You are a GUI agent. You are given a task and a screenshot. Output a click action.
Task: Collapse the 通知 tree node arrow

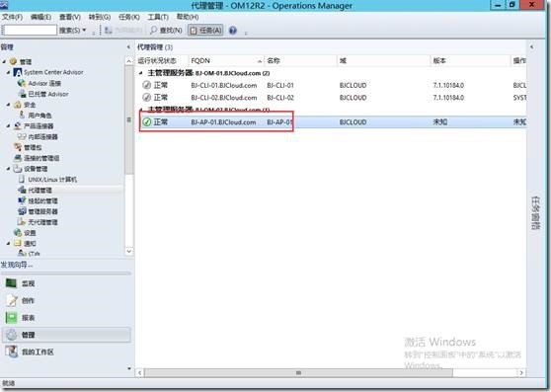point(9,243)
